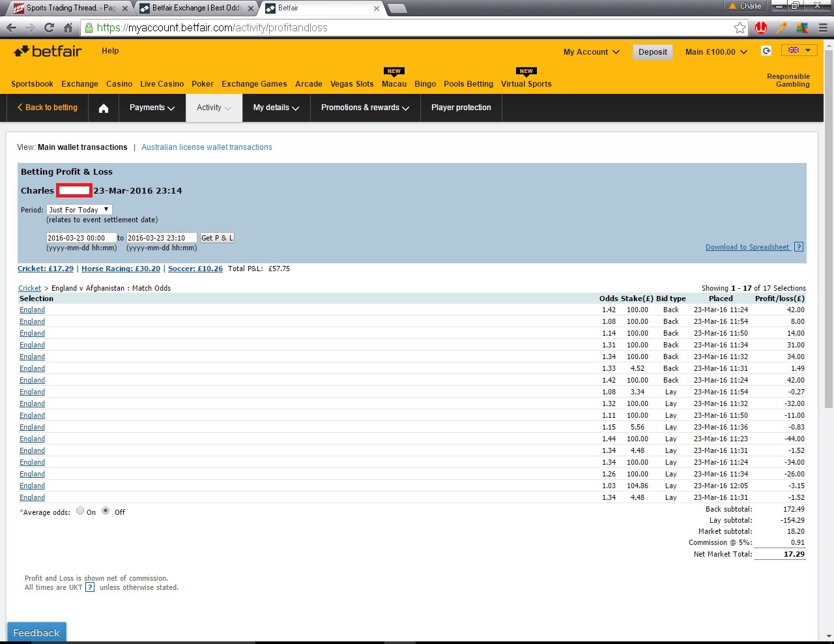The image size is (834, 644).
Task: Click the 2016-03-23 00:00 start date field
Action: [x=81, y=237]
